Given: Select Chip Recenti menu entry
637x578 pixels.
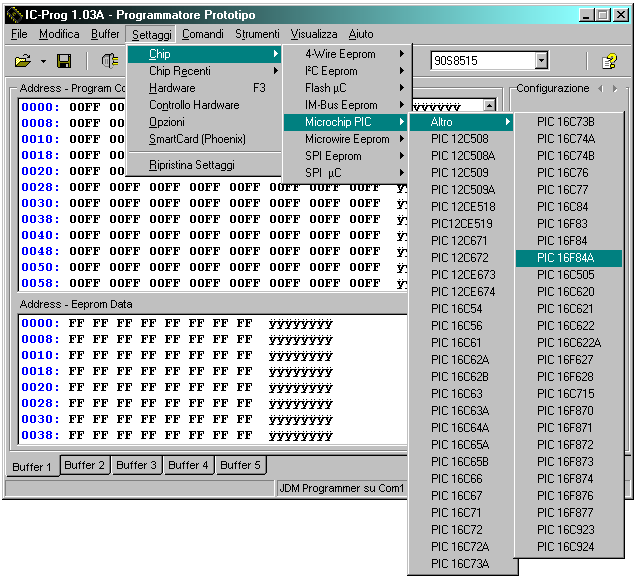Looking at the screenshot, I should tap(204, 71).
